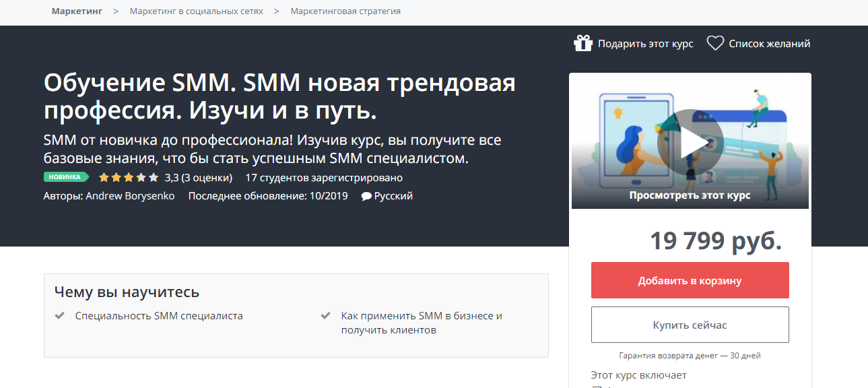Click the gift box icon

point(582,43)
